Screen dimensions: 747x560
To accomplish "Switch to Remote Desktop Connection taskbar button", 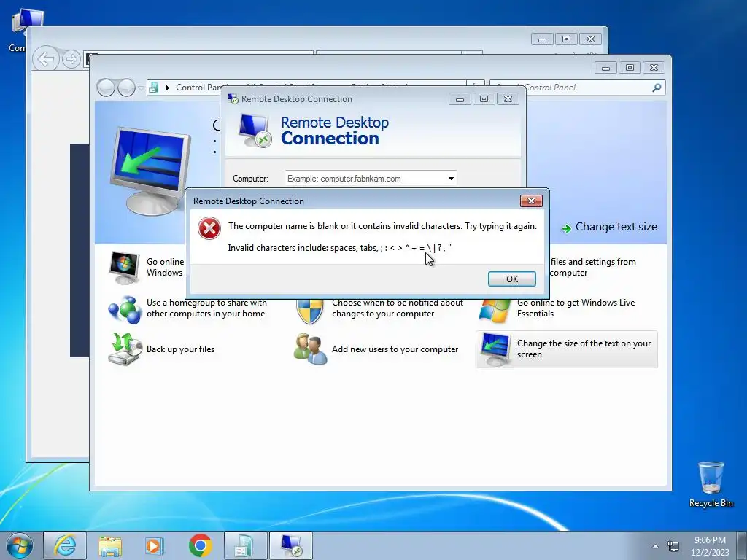I will [x=291, y=545].
